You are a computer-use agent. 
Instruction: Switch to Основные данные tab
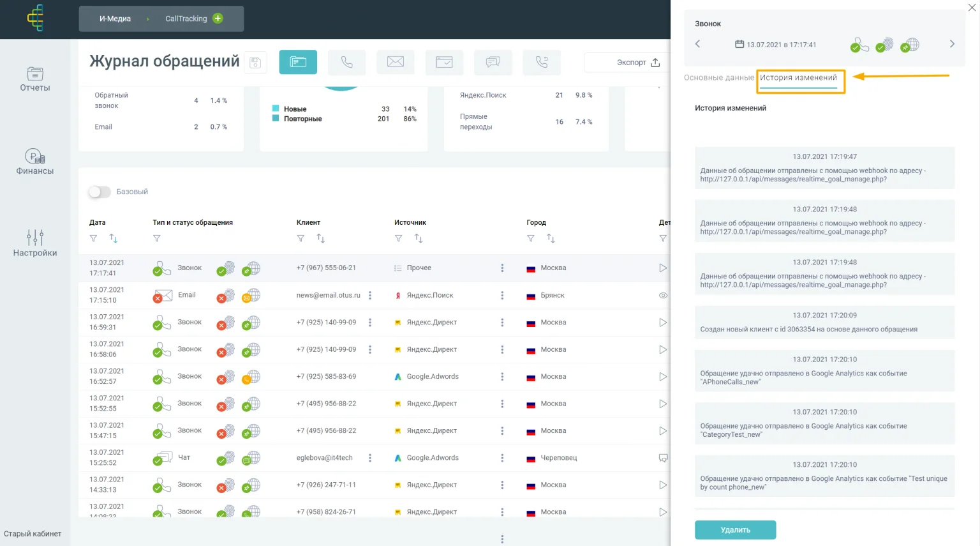[x=718, y=77]
